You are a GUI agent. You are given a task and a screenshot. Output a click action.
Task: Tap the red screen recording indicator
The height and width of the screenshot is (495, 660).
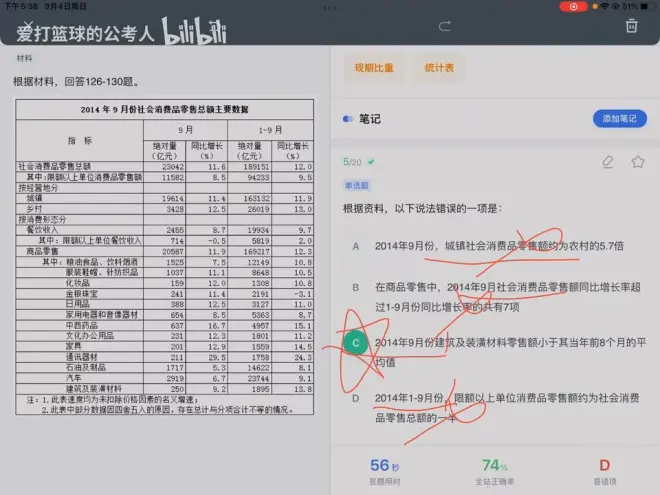pos(573,6)
